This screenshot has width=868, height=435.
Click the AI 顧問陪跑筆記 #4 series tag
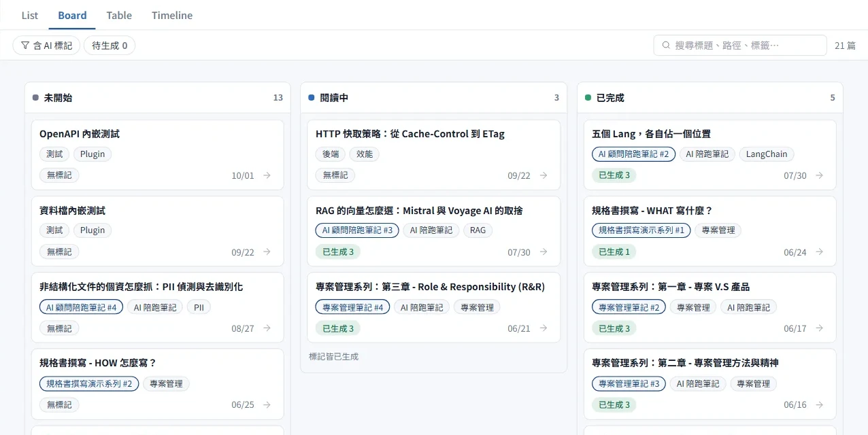tap(82, 307)
